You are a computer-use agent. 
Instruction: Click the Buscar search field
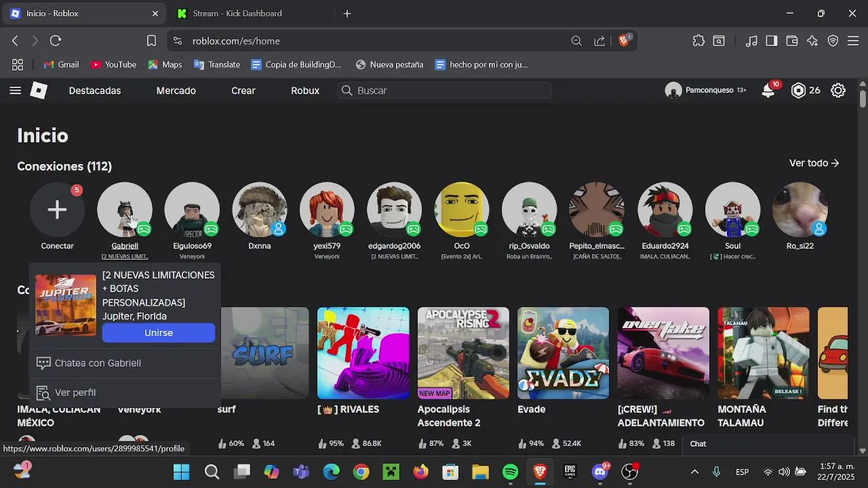point(444,90)
